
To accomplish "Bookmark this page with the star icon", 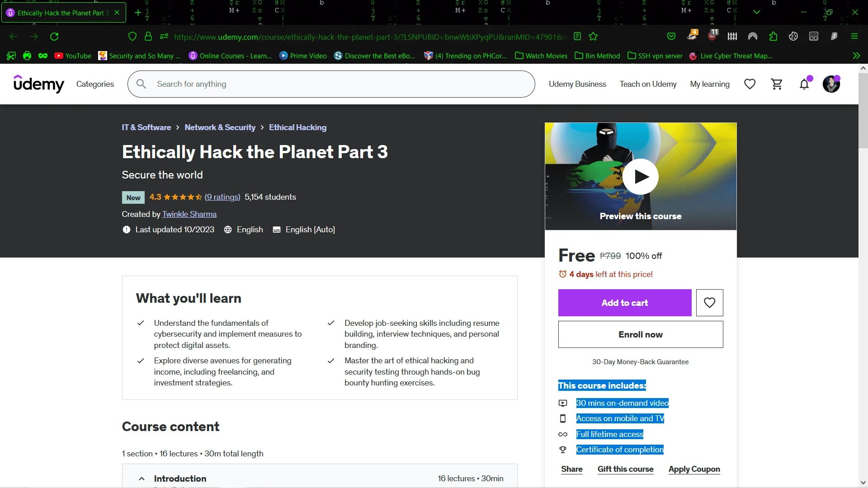I will (593, 37).
